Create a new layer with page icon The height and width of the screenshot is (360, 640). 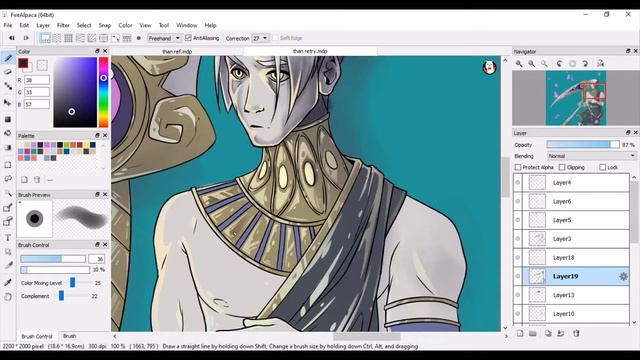520,333
